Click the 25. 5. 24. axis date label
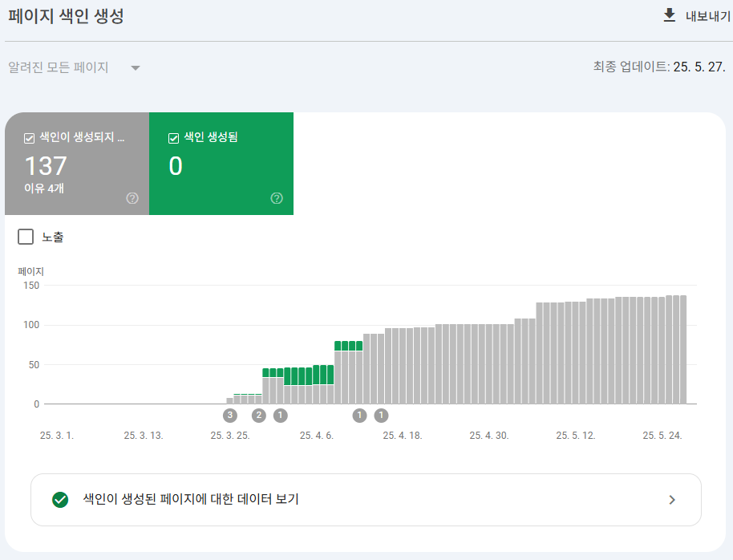Screen dimensions: 733x560 click(x=662, y=436)
